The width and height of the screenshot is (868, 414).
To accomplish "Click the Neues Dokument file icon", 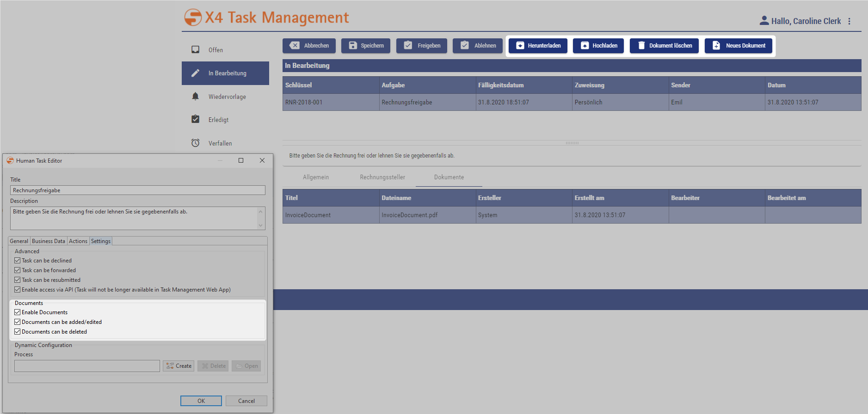I will coord(716,45).
